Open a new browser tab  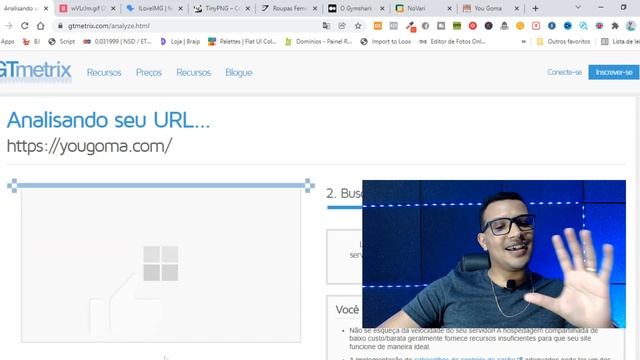tap(536, 8)
